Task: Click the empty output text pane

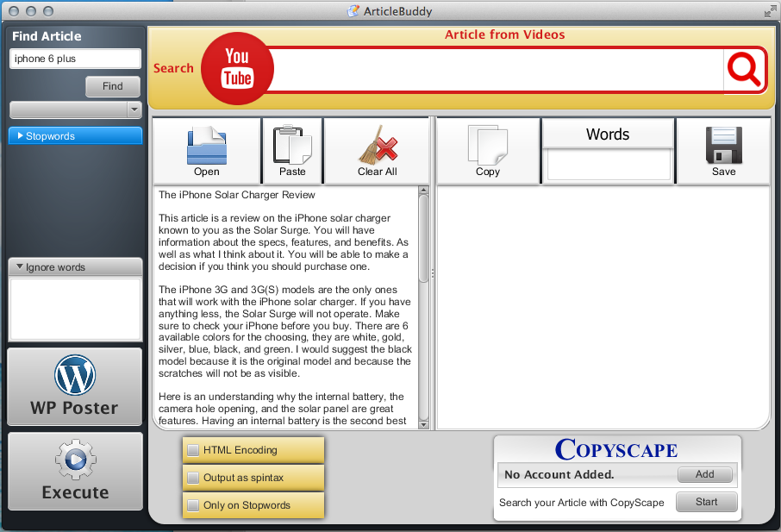Action: click(x=603, y=307)
